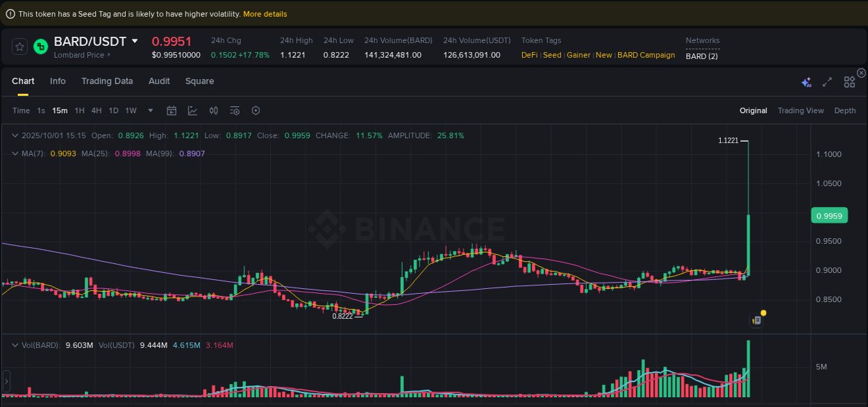Open the Audit tab
This screenshot has width=868, height=407.
[159, 81]
